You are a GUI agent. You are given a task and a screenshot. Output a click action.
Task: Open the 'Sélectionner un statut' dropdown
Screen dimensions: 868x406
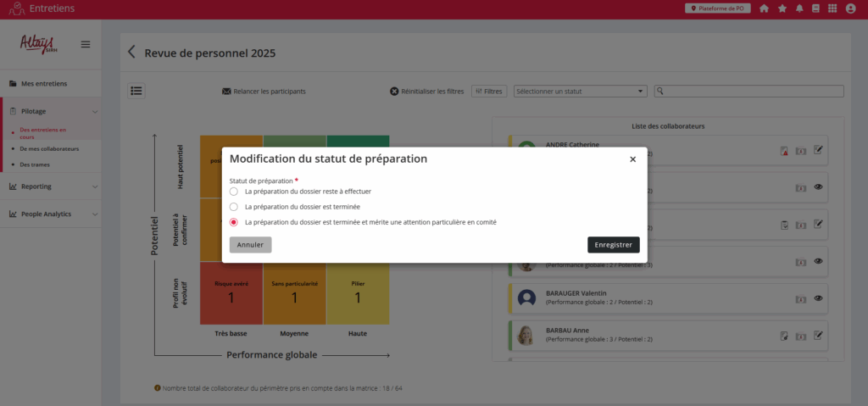[x=580, y=92]
